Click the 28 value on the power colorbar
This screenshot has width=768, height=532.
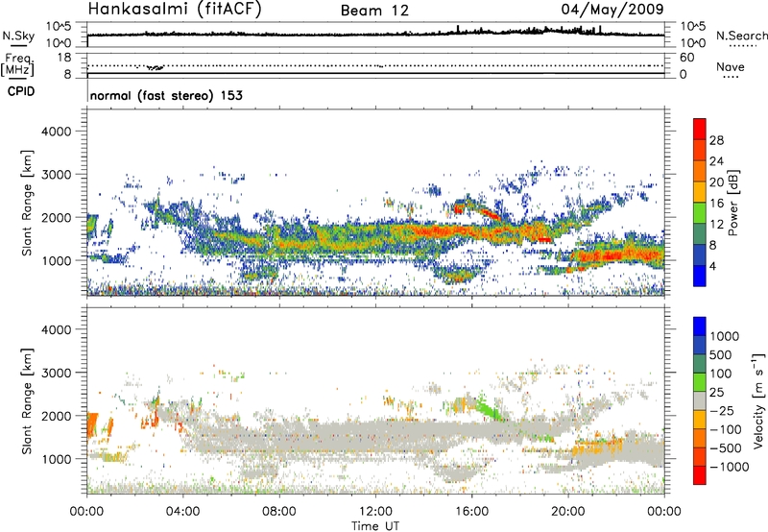tap(716, 140)
